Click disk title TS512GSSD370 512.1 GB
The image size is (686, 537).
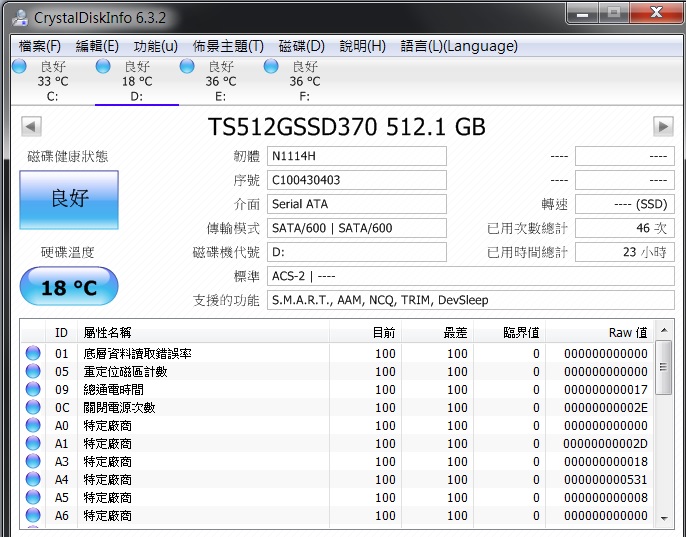coord(346,127)
